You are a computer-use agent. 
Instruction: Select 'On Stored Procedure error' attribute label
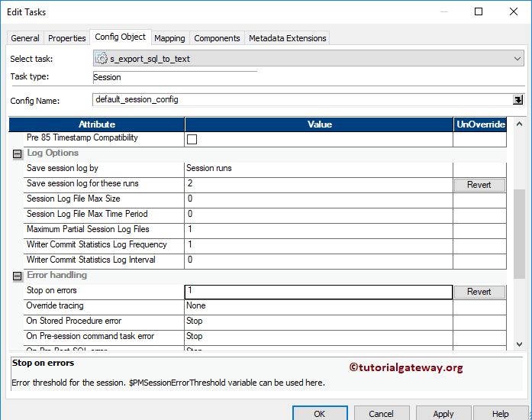click(x=74, y=321)
